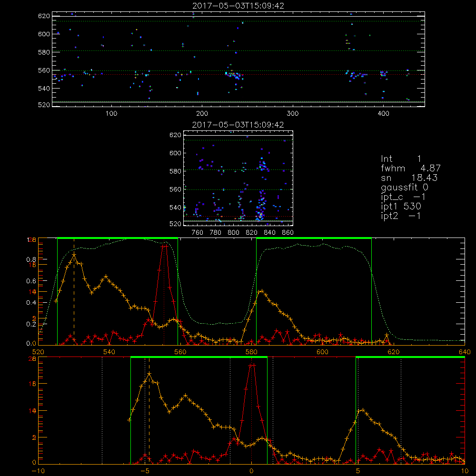
Task: Click the 'fwhm 4.87' readout
Action: pos(411,168)
